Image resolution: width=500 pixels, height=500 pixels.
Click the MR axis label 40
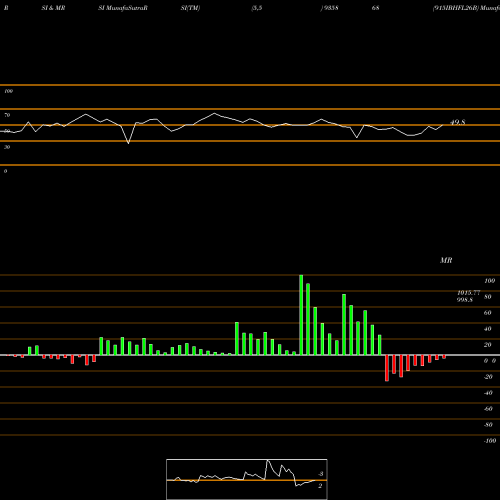click(487, 329)
